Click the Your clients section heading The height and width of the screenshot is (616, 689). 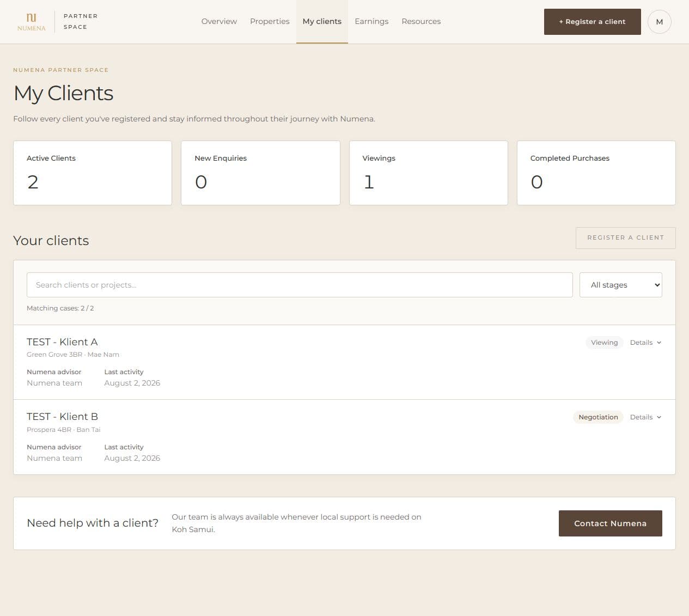click(51, 241)
